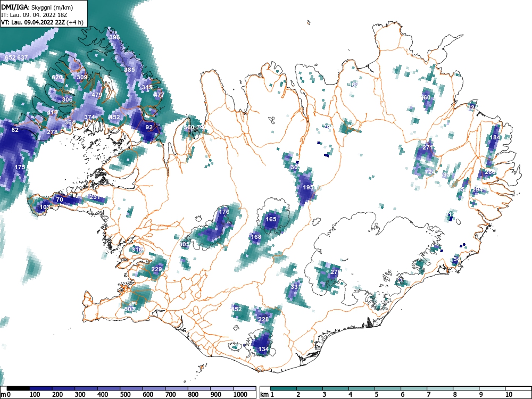Click the visibility value 620
The width and height of the screenshot is (532, 399).
tap(57, 77)
